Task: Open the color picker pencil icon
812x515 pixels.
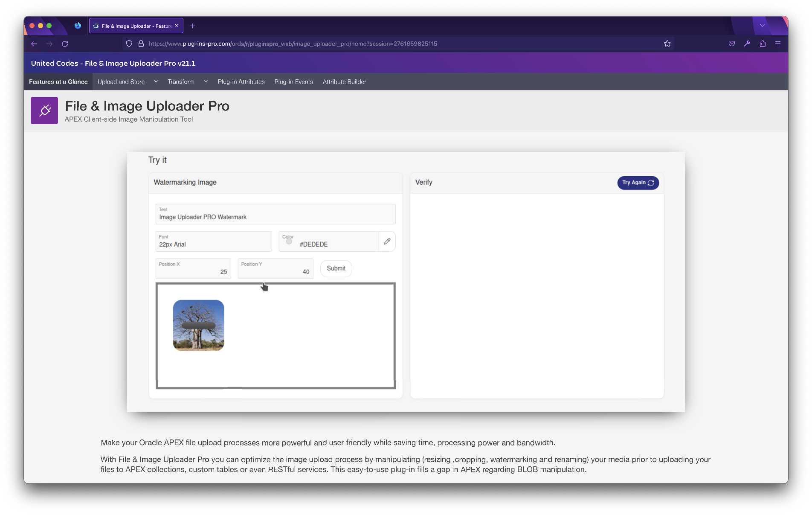Action: [x=387, y=241]
